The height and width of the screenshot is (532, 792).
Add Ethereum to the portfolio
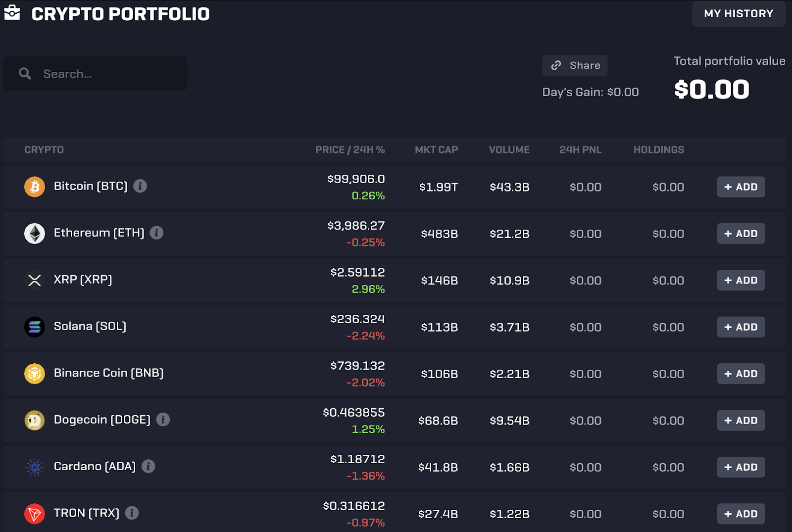coord(741,234)
